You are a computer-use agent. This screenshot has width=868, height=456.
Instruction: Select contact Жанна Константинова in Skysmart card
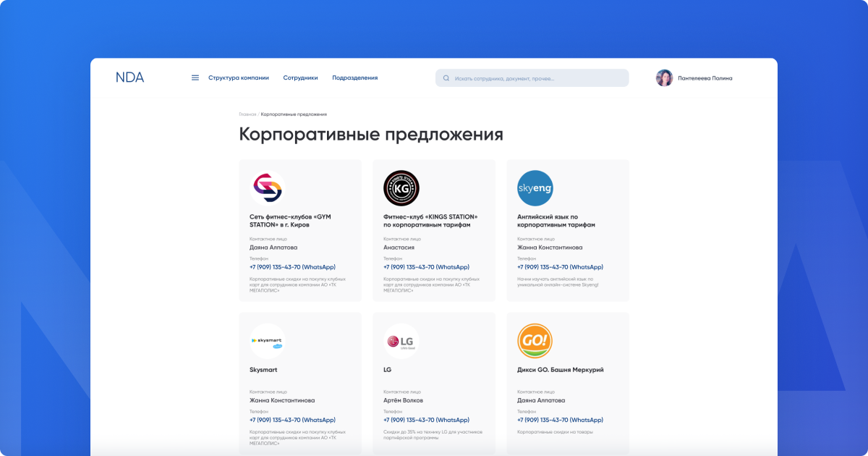pyautogui.click(x=282, y=400)
